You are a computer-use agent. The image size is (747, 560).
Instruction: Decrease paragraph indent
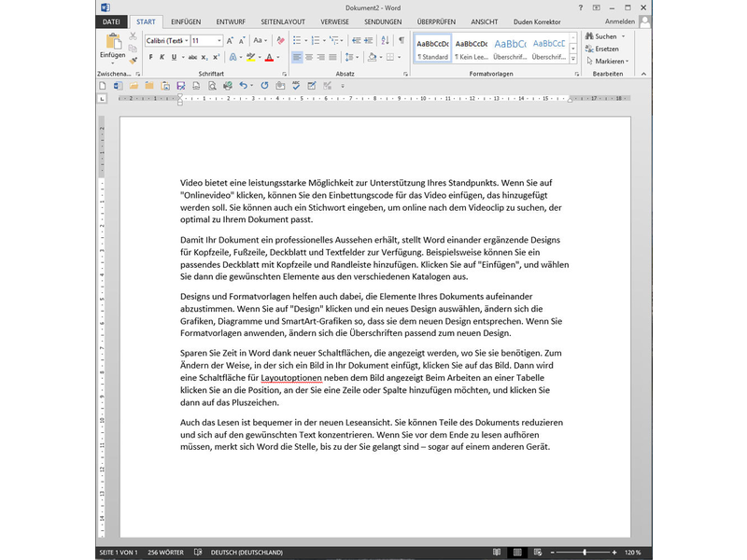[356, 41]
